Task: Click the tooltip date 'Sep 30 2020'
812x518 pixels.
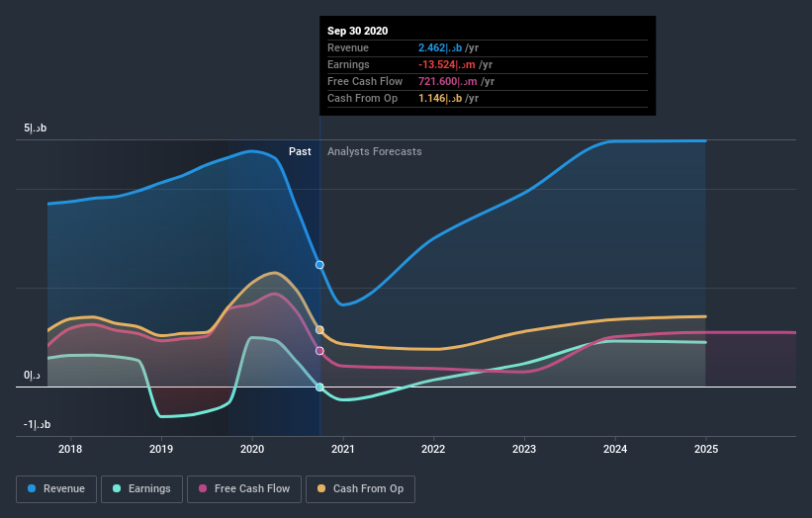Action: [357, 31]
